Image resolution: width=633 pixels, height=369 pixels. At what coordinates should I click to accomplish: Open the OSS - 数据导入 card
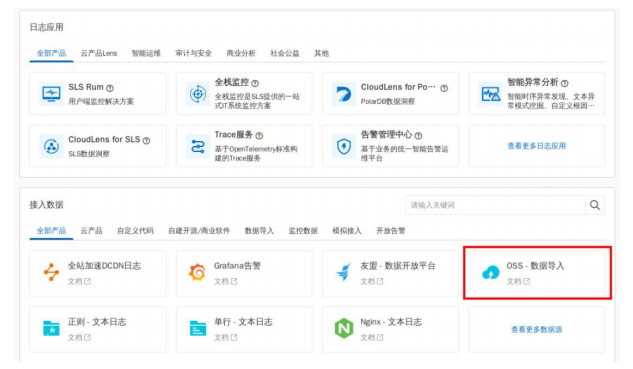[537, 273]
